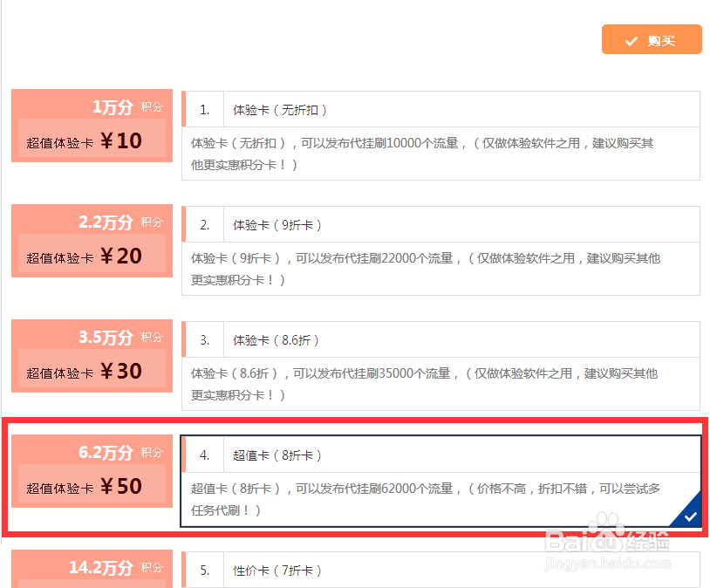Select the ¥50 超值体验卡 price card
Screen dimensions: 710x588
click(92, 471)
